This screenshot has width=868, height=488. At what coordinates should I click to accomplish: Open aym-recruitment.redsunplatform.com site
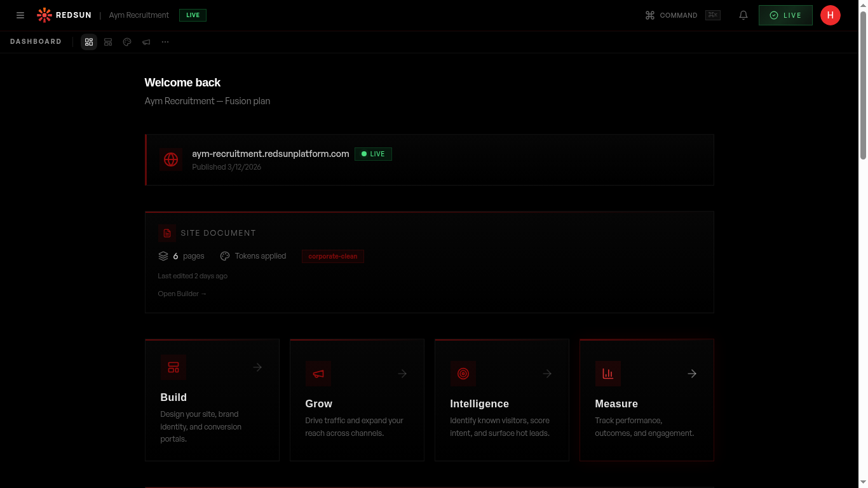coord(270,154)
